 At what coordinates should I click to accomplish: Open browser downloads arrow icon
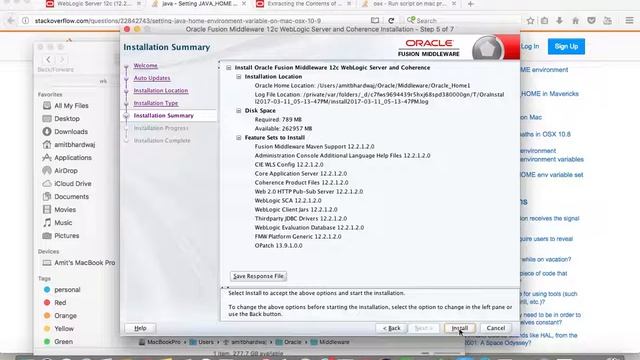click(560, 20)
